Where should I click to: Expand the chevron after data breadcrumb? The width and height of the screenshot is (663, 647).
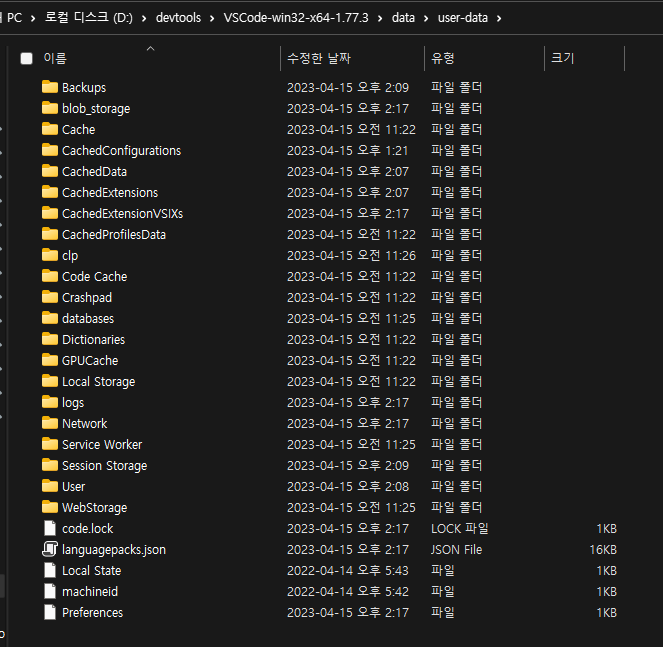pyautogui.click(x=426, y=18)
